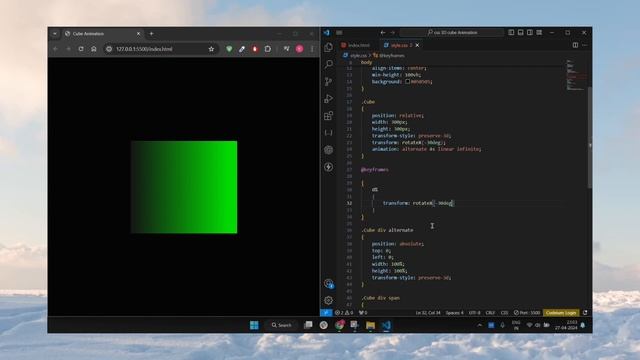The height and width of the screenshot is (360, 640).
Task: Close the style.css editor tab
Action: coord(417,45)
